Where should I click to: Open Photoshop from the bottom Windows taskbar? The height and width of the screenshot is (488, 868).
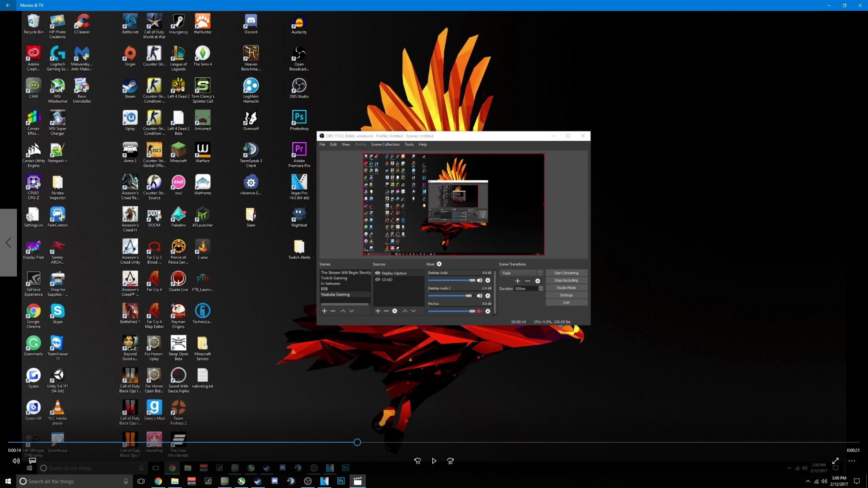pos(341,481)
